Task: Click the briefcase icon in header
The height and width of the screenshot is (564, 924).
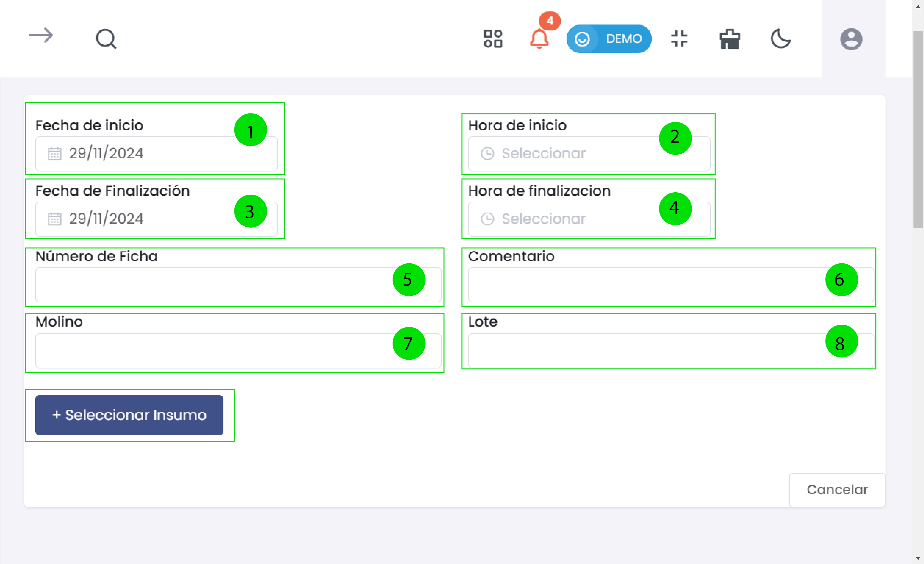Action: coord(729,39)
